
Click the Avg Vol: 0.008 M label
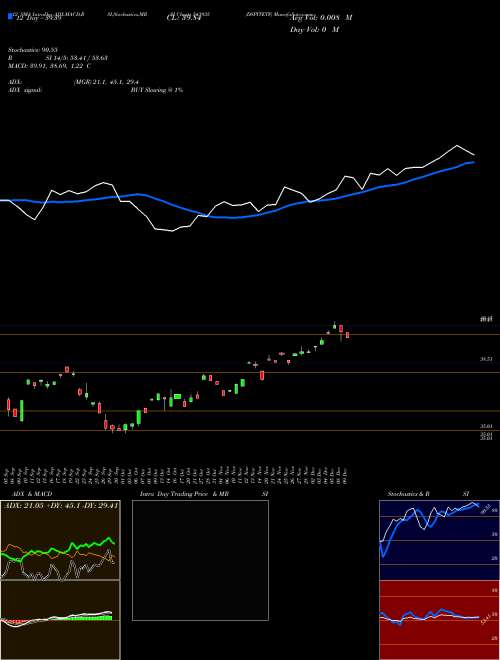[x=321, y=18]
